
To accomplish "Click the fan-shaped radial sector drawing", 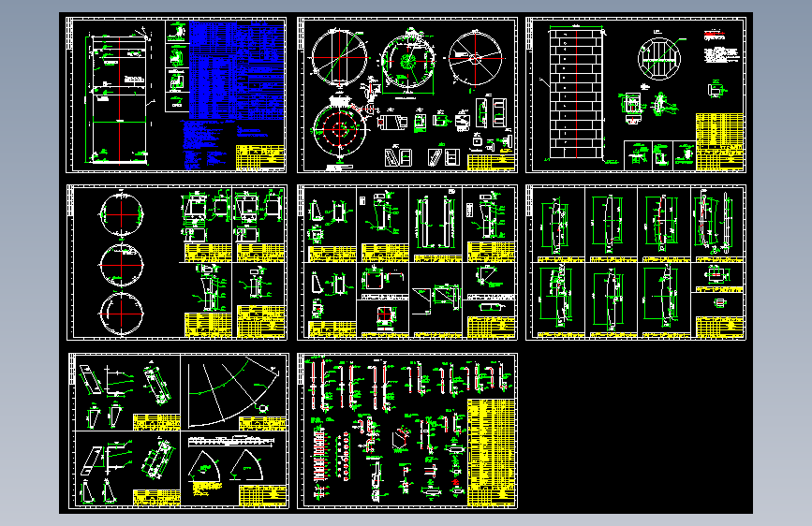I will click(x=231, y=393).
